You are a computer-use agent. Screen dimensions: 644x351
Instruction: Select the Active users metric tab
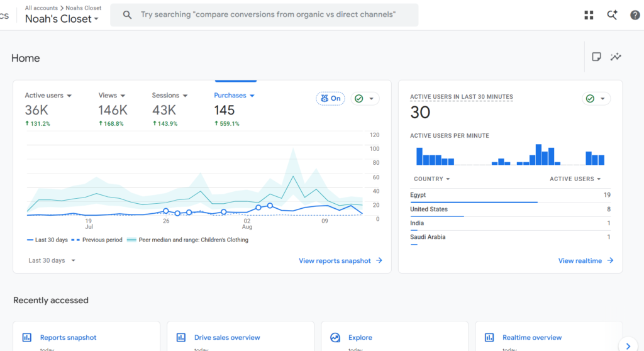[48, 96]
